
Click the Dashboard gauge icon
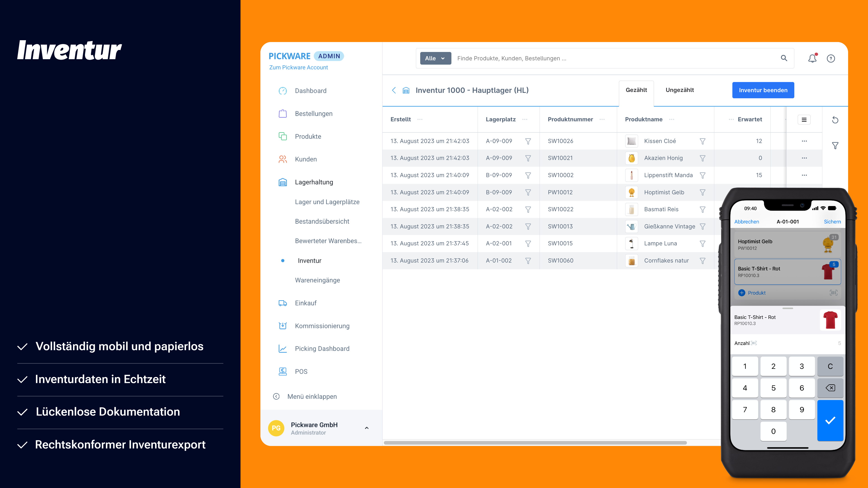point(283,91)
